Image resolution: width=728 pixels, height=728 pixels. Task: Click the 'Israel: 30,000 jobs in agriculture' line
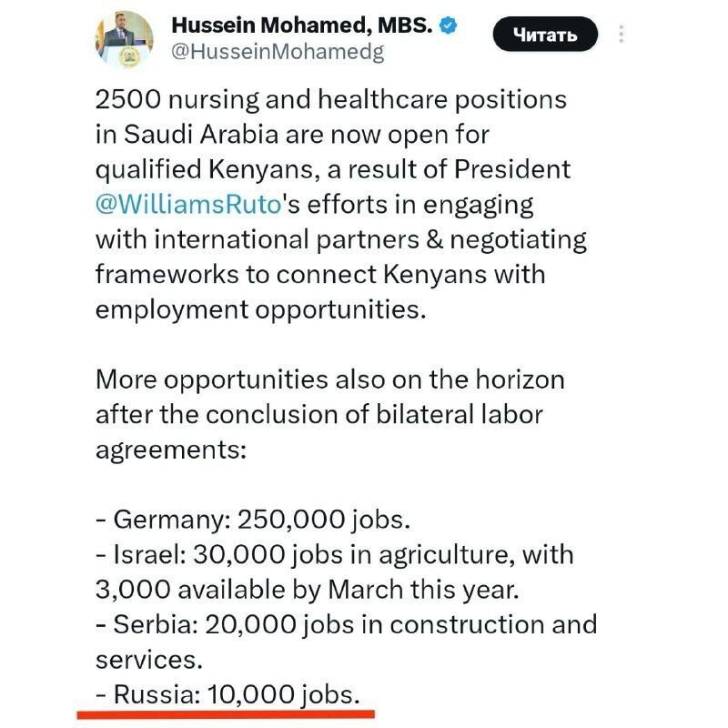point(335,554)
